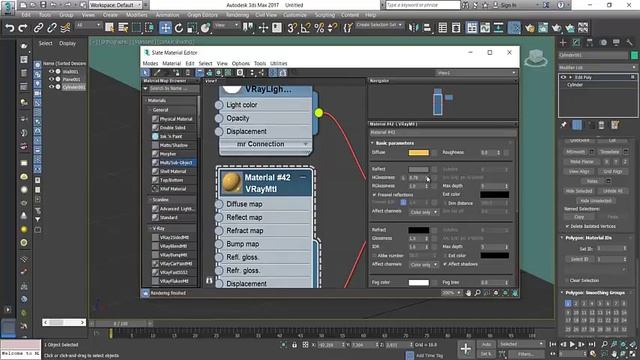Toggle the 3D Snaps icon
The width and height of the screenshot is (640, 360).
click(x=292, y=28)
